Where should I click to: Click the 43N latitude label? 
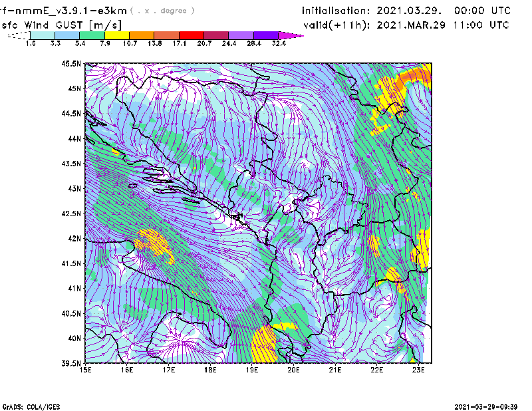pyautogui.click(x=74, y=188)
